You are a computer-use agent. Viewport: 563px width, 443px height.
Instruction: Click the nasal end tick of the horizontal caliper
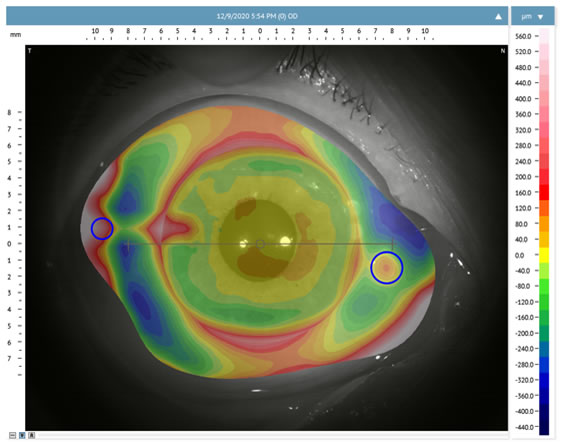392,244
